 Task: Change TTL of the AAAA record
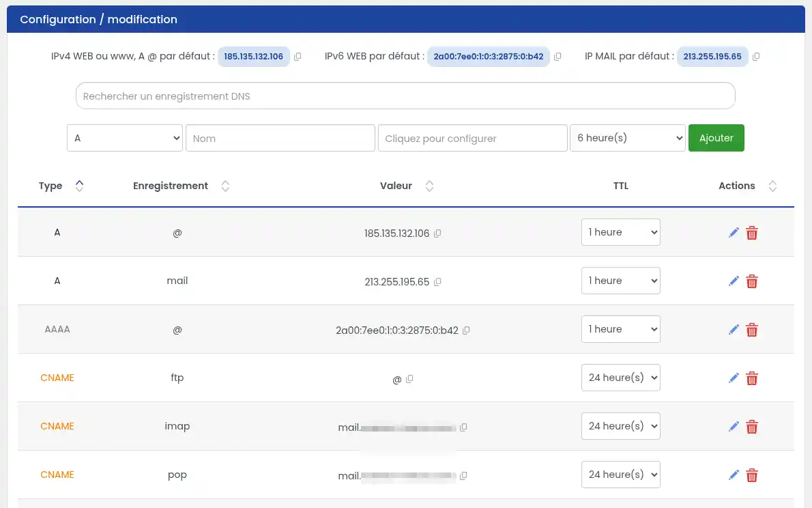pos(621,329)
